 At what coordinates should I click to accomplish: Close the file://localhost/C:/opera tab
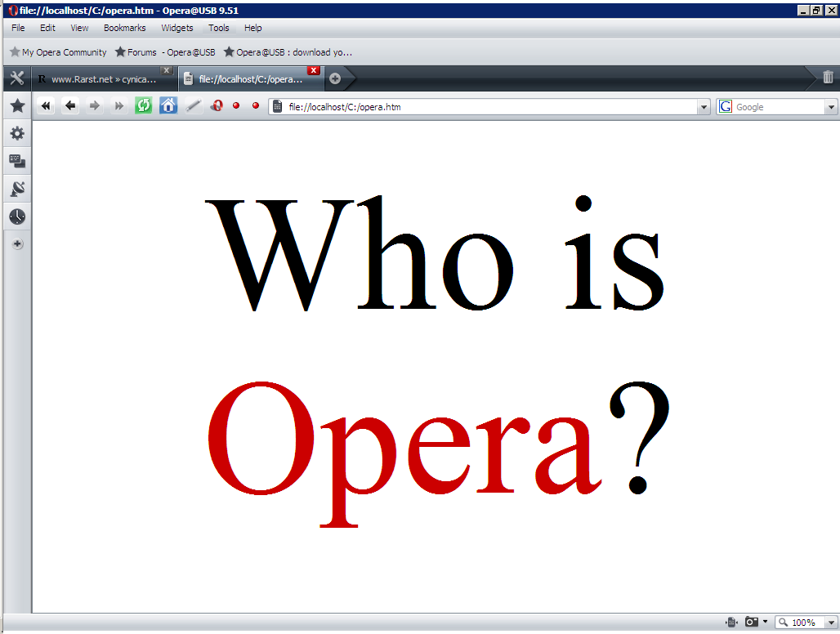pyautogui.click(x=314, y=71)
